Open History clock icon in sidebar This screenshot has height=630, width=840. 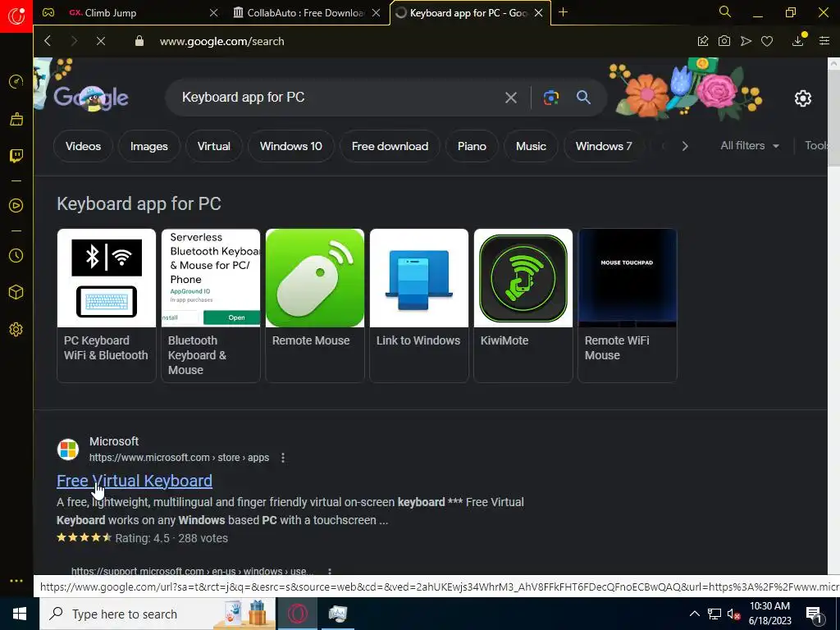pyautogui.click(x=16, y=256)
